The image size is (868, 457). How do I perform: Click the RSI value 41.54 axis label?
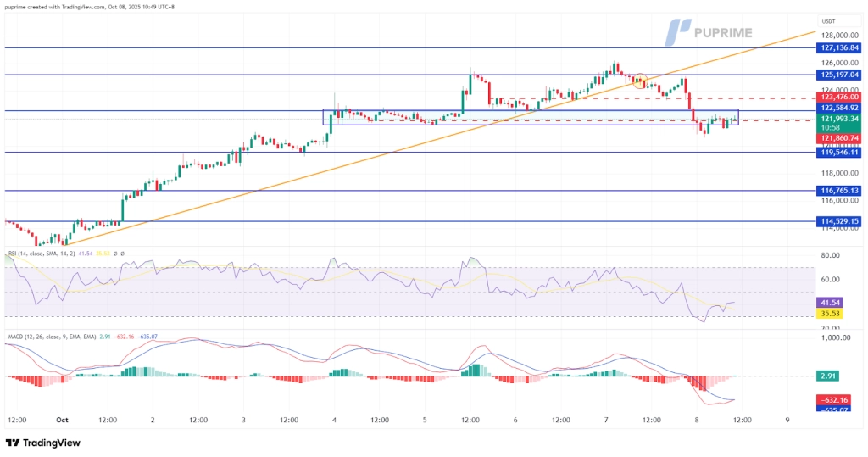pos(831,302)
